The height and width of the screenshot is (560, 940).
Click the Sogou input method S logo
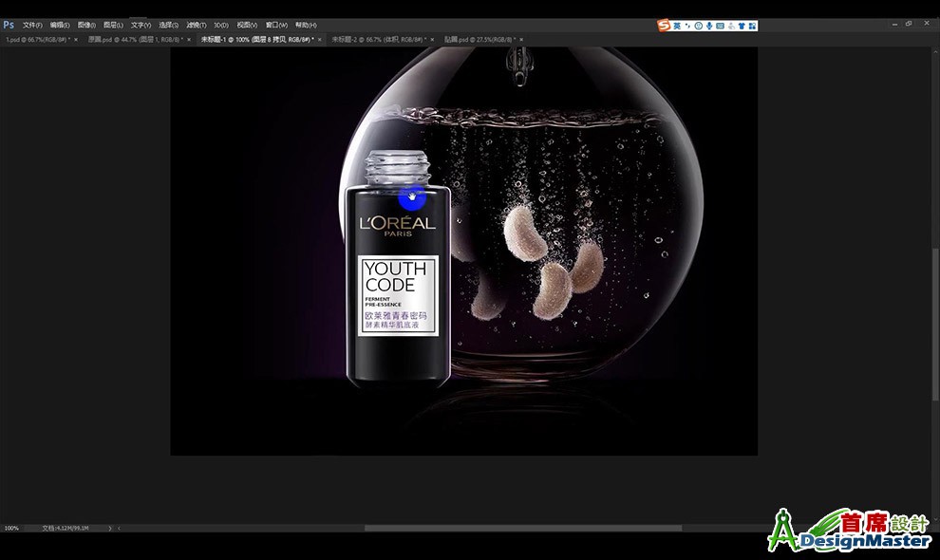(664, 26)
